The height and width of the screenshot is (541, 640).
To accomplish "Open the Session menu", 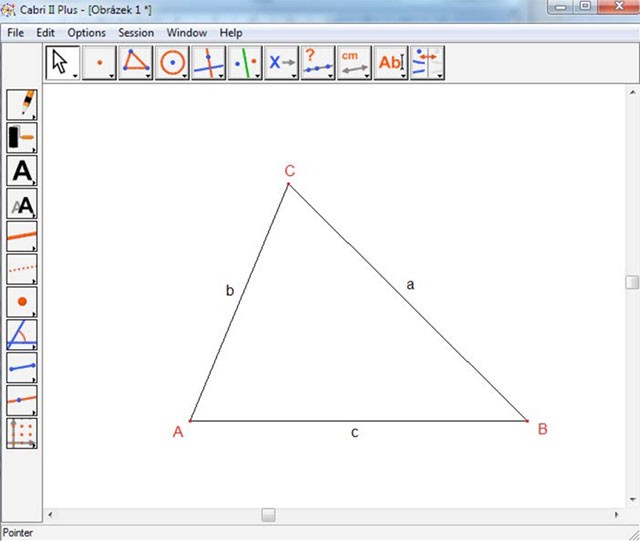I will point(136,33).
